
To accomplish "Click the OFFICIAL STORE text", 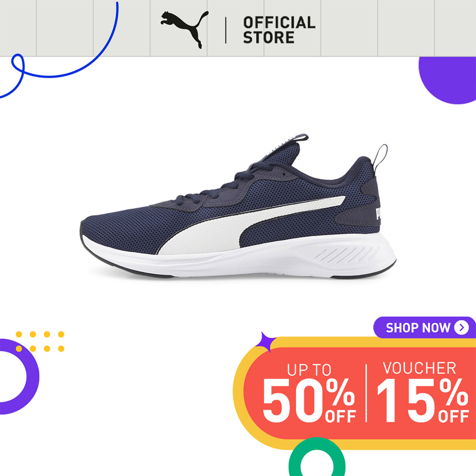I will point(279,30).
